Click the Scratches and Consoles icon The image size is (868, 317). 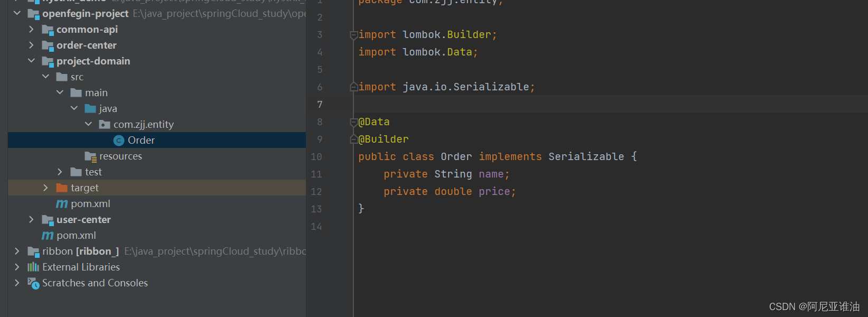(33, 283)
